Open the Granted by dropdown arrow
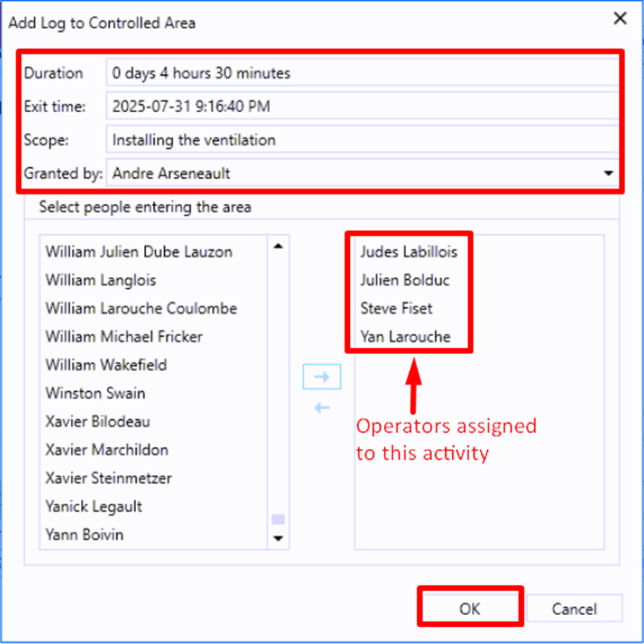This screenshot has width=644, height=644. 609,173
